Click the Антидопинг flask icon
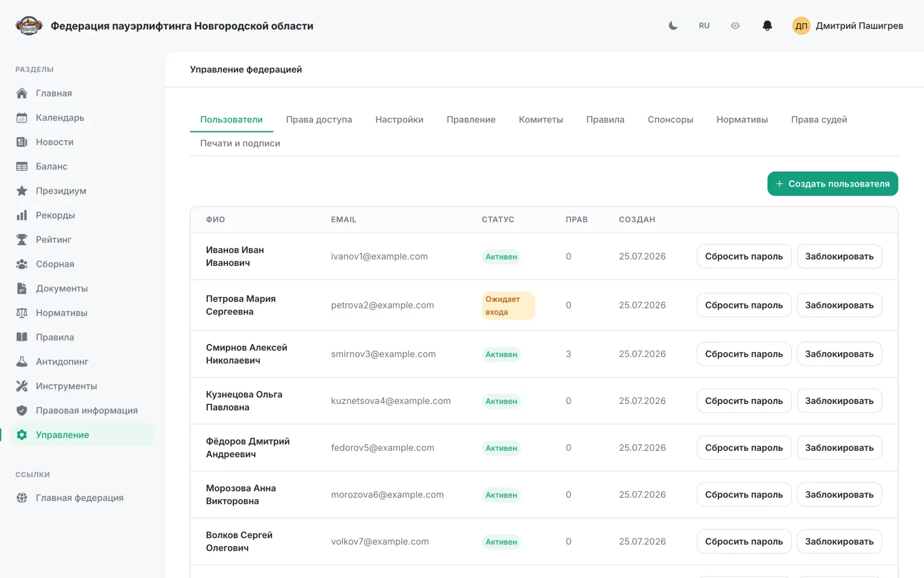This screenshot has width=924, height=578. pyautogui.click(x=22, y=361)
